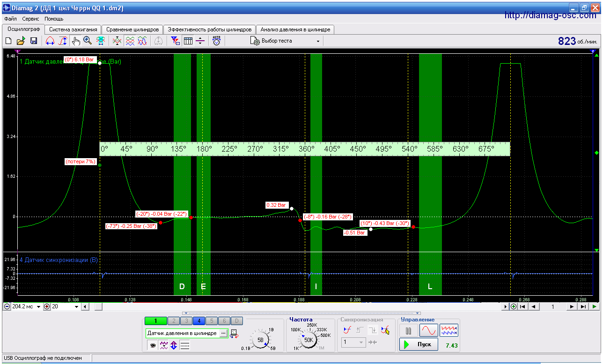Select the vertical measurement cursors tool
This screenshot has height=364, width=603.
[62, 41]
